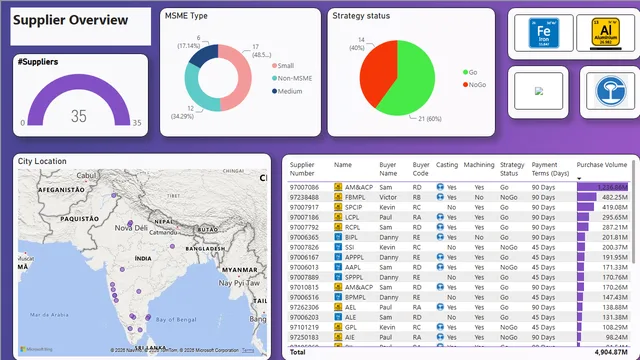
Task: Click the 21 (60%) pie data label
Action: 430,119
